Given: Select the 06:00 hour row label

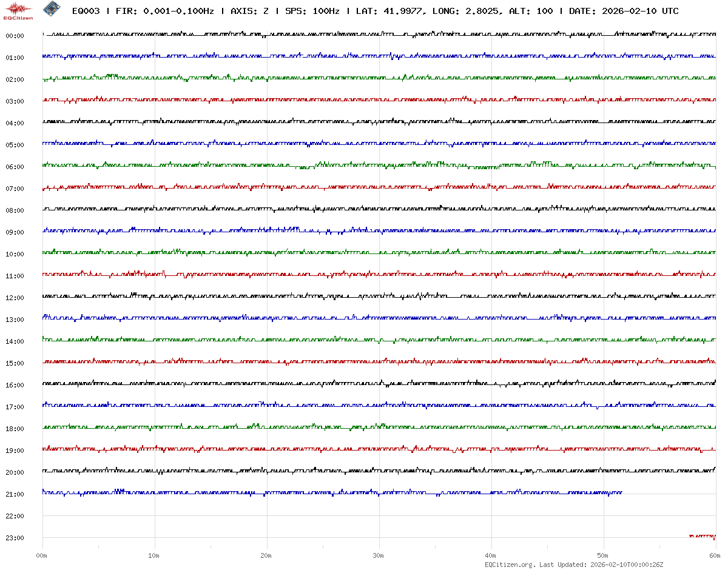Looking at the screenshot, I should [15, 167].
